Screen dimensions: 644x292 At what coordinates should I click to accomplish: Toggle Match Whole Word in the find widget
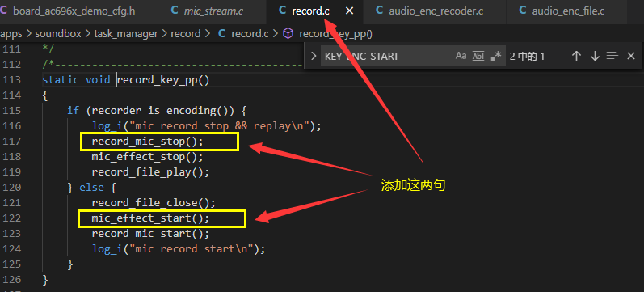(478, 56)
